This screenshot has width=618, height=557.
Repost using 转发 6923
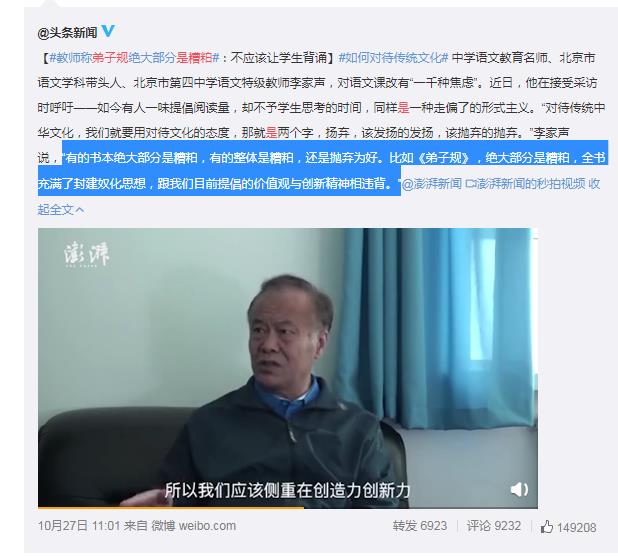419,525
